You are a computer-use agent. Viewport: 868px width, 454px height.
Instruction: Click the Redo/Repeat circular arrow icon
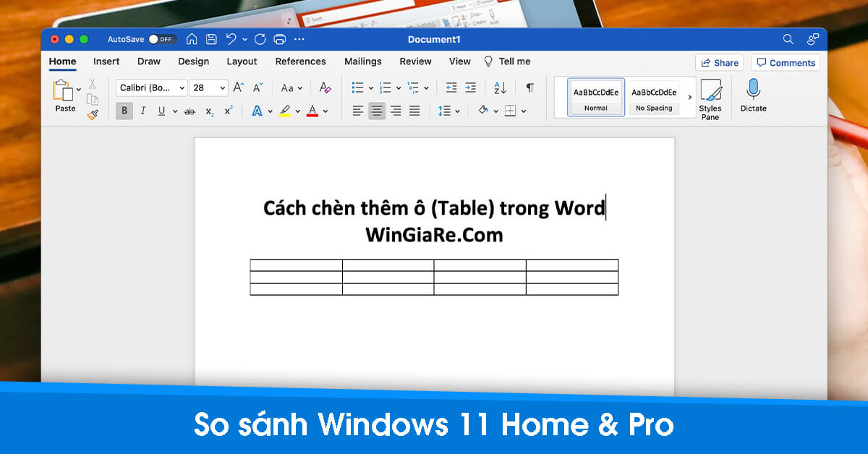click(x=260, y=39)
